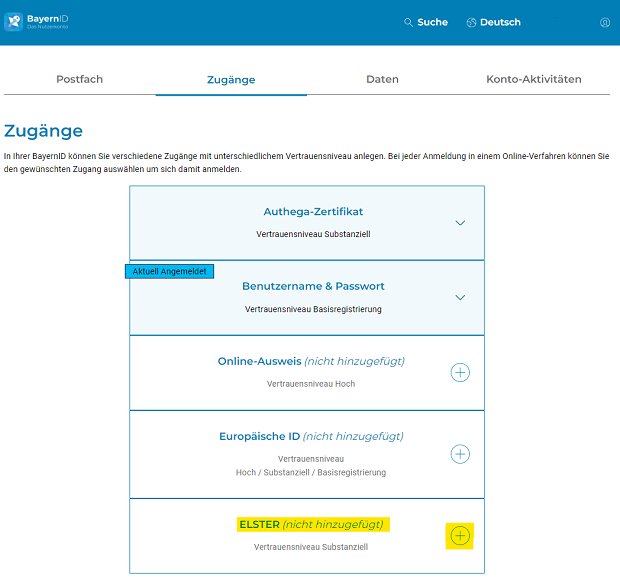Add the Europäische ID access with plus icon
Image resolution: width=620 pixels, height=580 pixels.
click(x=460, y=454)
